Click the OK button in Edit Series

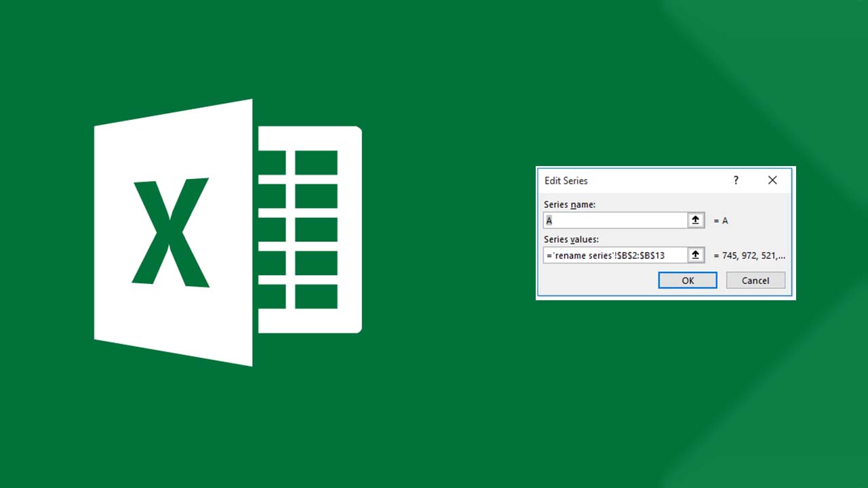688,280
